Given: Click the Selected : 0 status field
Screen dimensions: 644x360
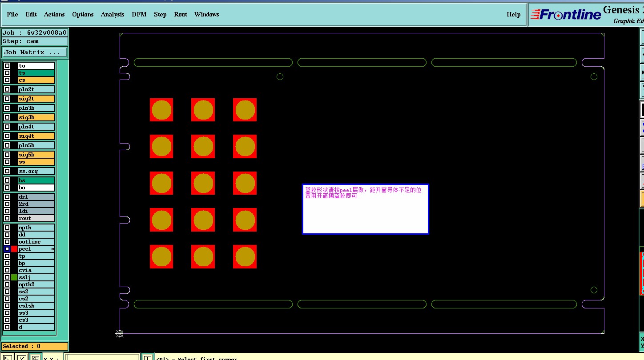Looking at the screenshot, I should click(x=35, y=346).
